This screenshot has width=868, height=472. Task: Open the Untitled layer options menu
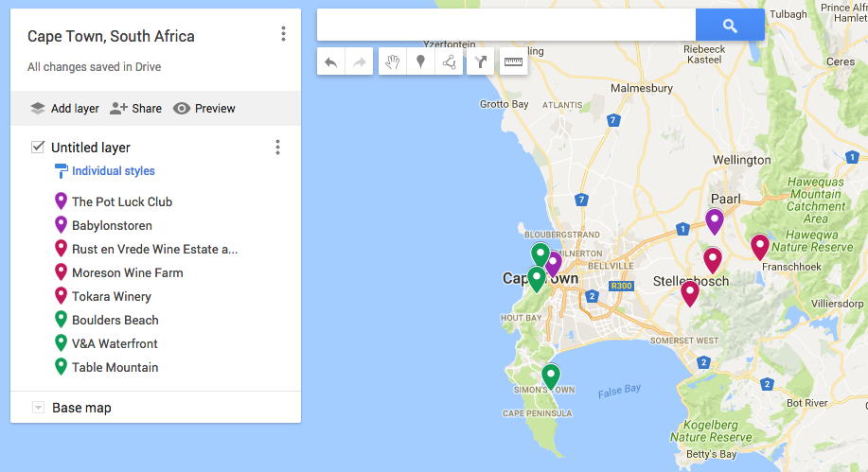pos(278,148)
